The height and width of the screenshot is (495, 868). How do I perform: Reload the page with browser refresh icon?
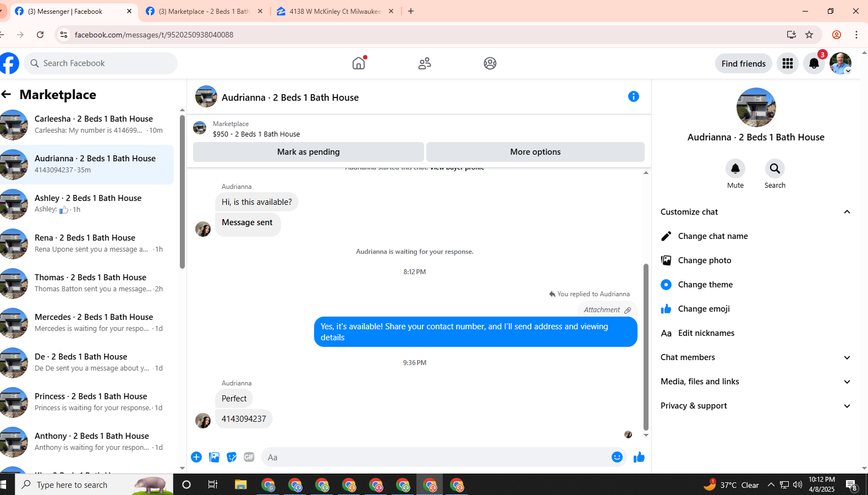click(40, 35)
